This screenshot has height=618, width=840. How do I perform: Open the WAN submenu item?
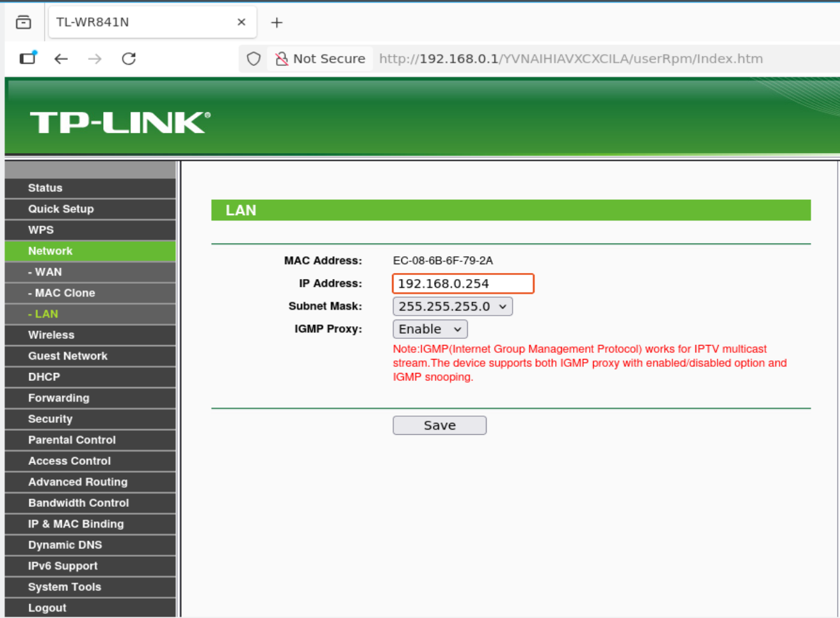[45, 272]
